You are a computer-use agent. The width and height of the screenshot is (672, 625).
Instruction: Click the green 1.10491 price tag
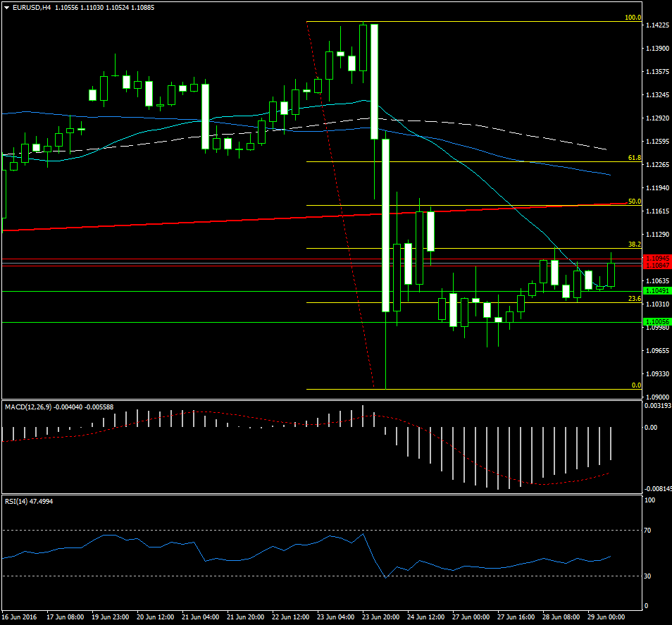click(657, 290)
